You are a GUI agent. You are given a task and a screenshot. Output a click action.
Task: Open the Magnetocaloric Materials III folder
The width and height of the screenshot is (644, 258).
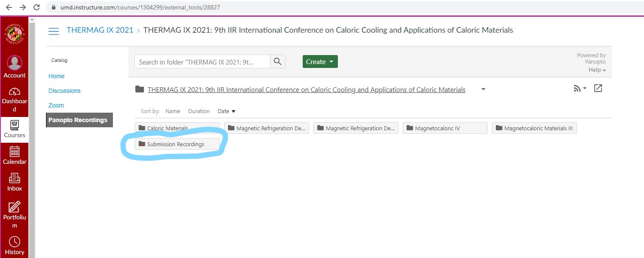pos(535,128)
